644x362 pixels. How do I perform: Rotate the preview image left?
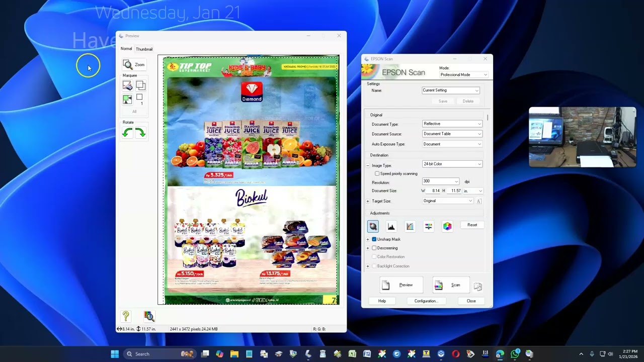point(127,133)
